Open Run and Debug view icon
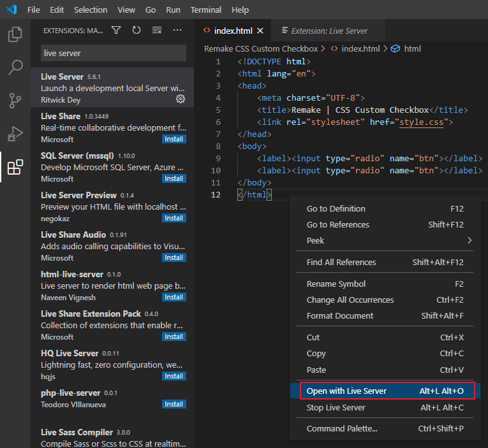488x448 pixels. tap(15, 134)
